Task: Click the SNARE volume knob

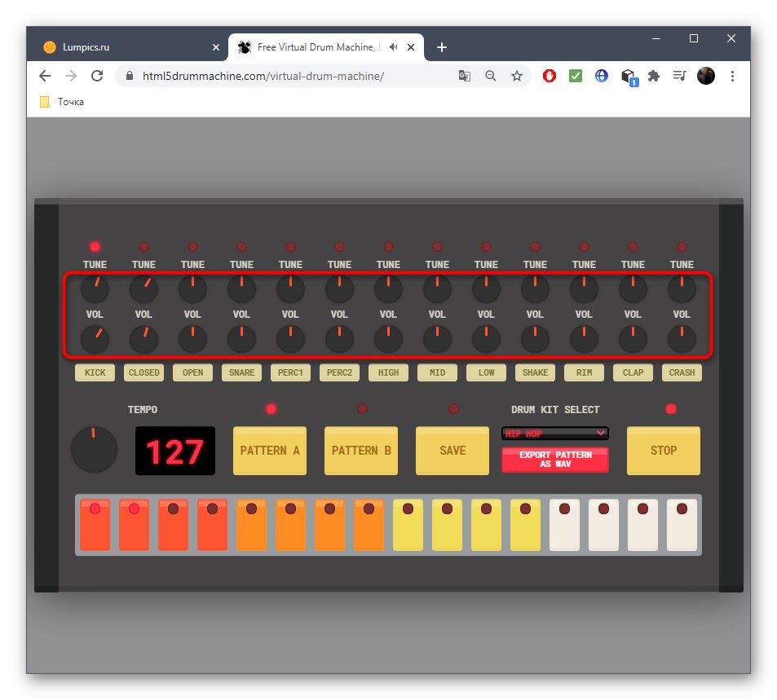Action: (x=241, y=338)
